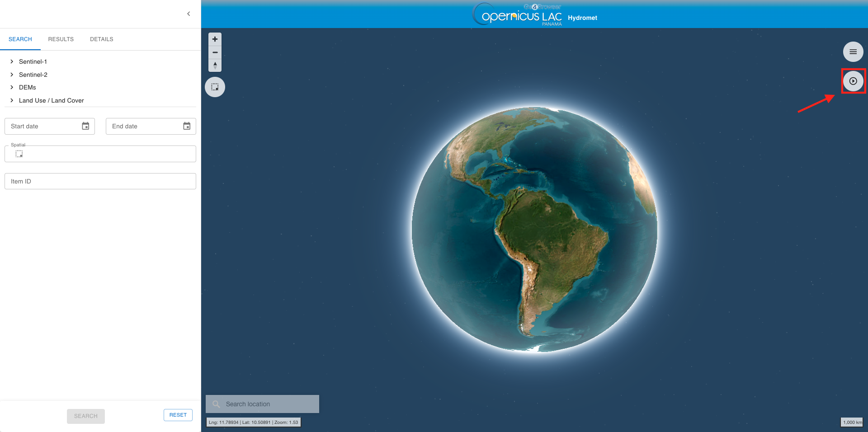868x432 pixels.
Task: Expand the Land Use / Land Cover collection
Action: (x=12, y=100)
